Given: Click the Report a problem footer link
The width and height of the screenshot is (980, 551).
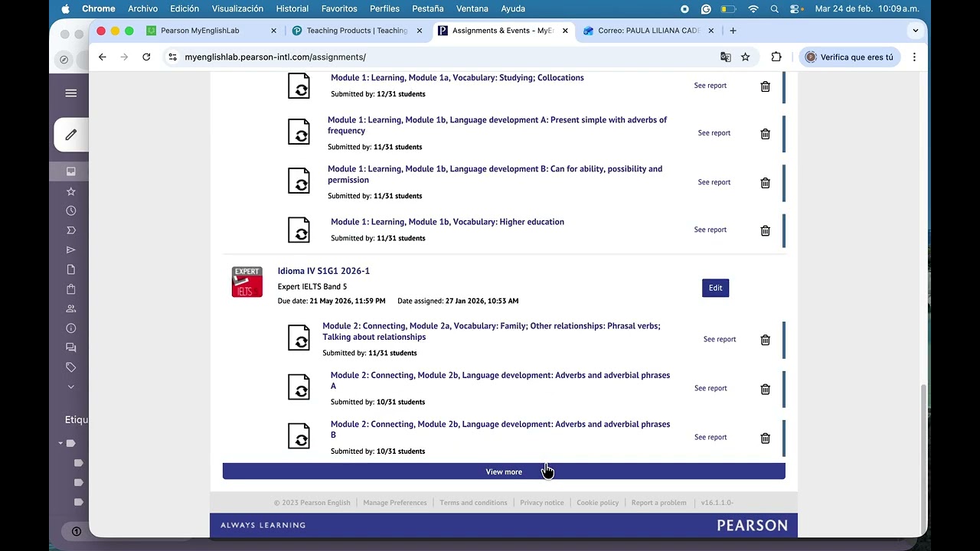Looking at the screenshot, I should tap(659, 503).
